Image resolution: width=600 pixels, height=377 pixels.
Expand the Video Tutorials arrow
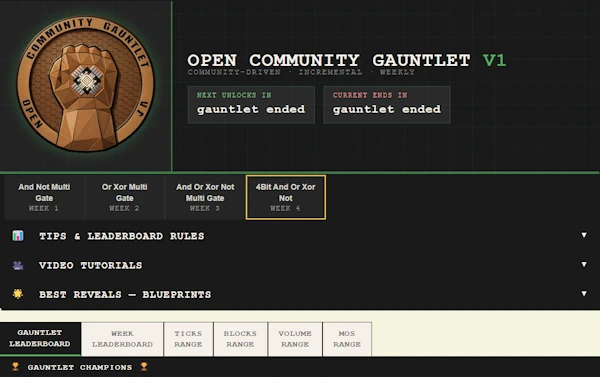point(584,264)
